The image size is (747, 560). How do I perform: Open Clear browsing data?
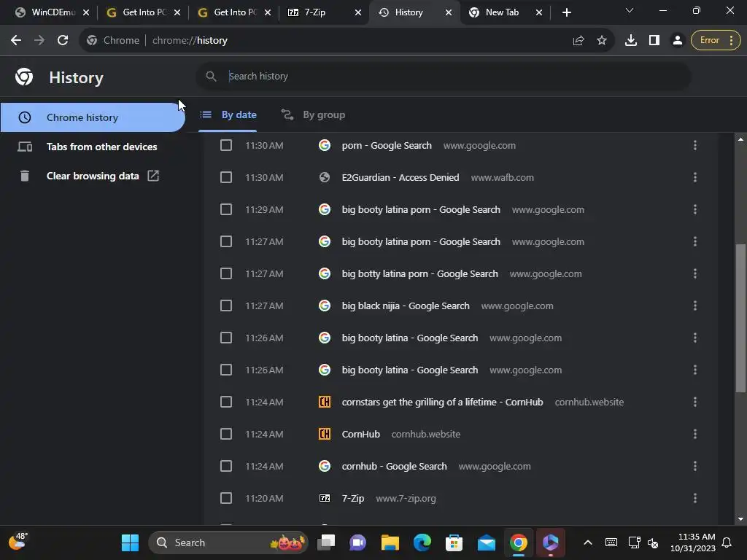[x=93, y=176]
